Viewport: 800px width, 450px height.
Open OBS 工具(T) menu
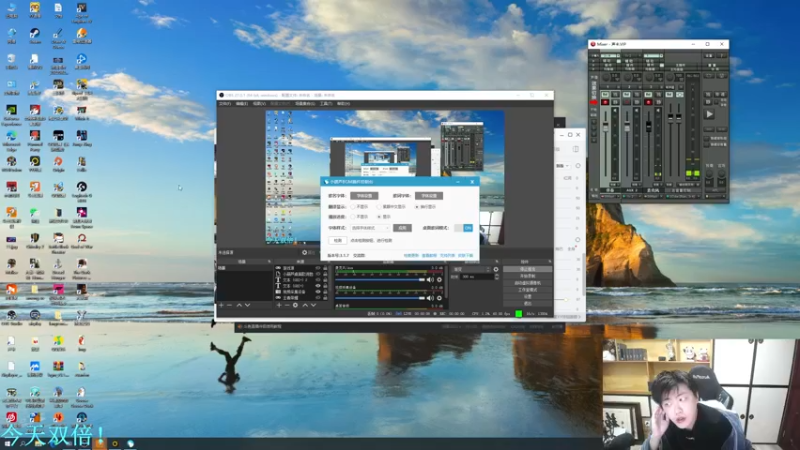[326, 104]
